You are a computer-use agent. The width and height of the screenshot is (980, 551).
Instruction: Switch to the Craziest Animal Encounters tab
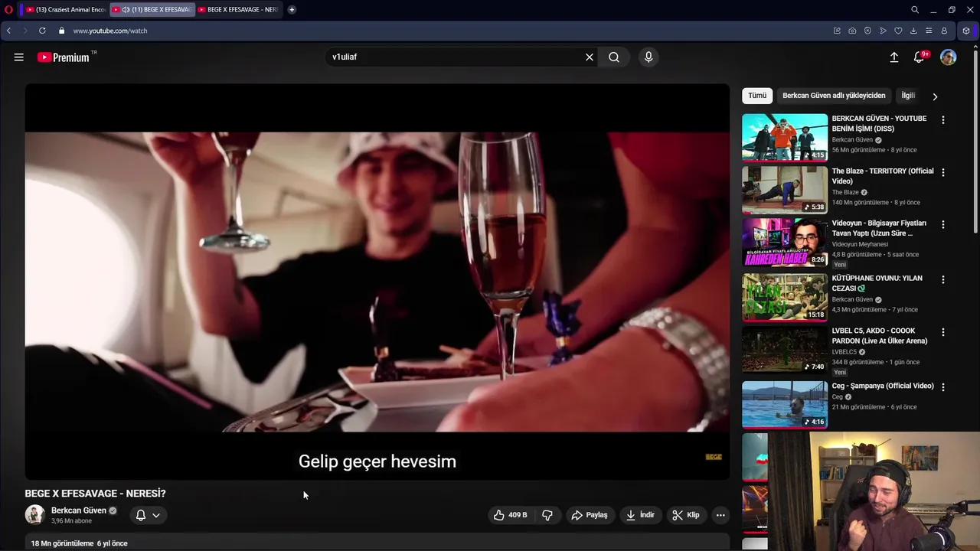tap(66, 10)
